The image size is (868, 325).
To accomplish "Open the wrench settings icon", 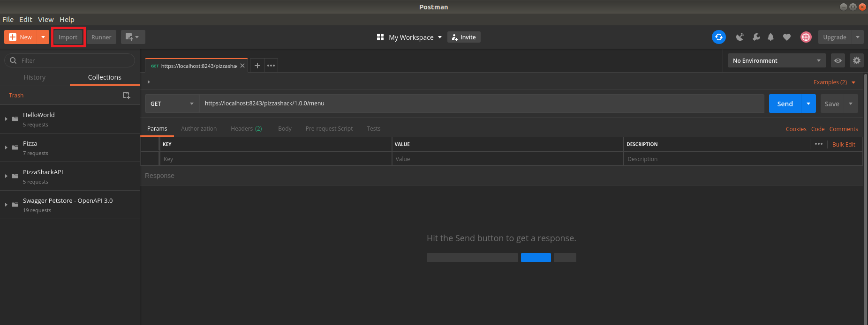I will coord(756,37).
